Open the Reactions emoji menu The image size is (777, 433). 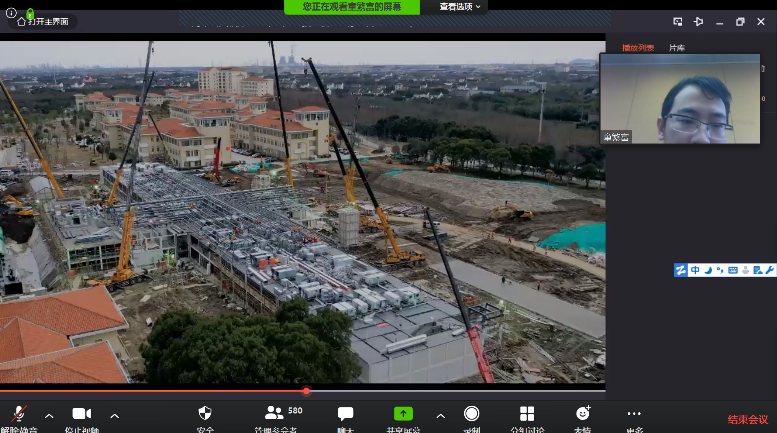click(x=583, y=413)
